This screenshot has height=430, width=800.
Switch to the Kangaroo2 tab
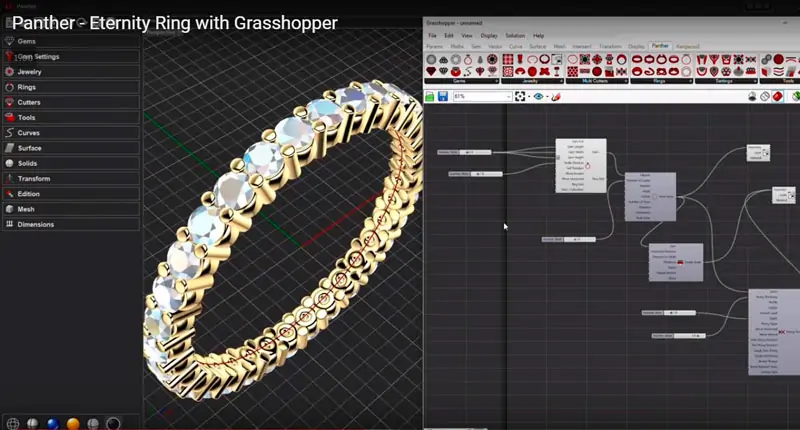tap(687, 46)
